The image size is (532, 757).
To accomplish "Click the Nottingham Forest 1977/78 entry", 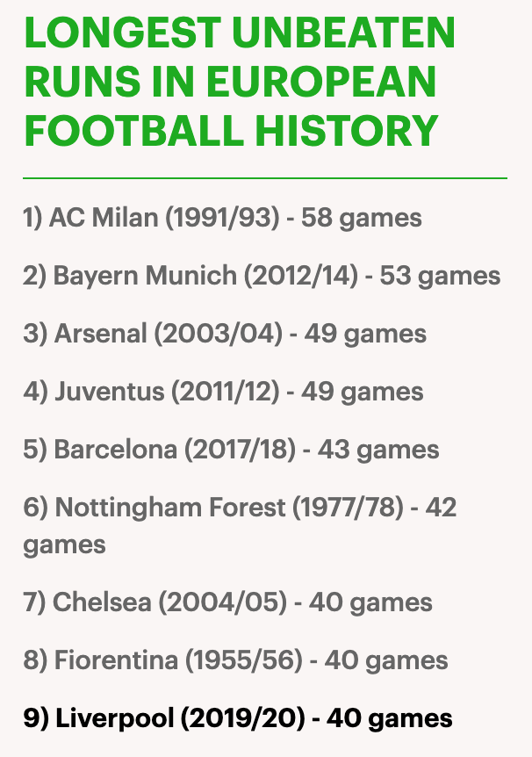I will coord(240,526).
